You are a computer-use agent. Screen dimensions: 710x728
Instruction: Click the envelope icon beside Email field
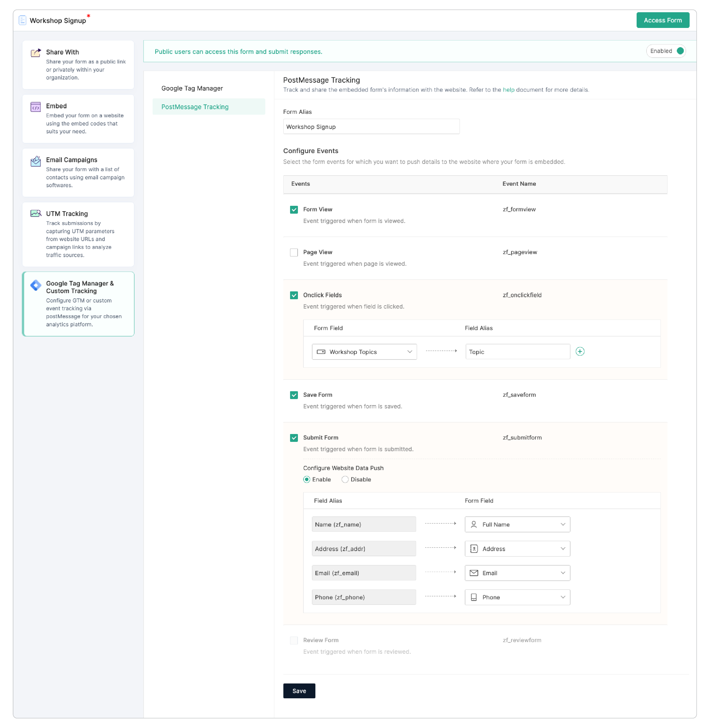coord(474,573)
